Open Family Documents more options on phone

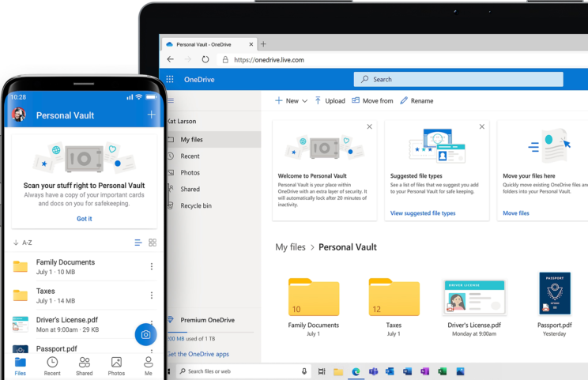tap(152, 266)
